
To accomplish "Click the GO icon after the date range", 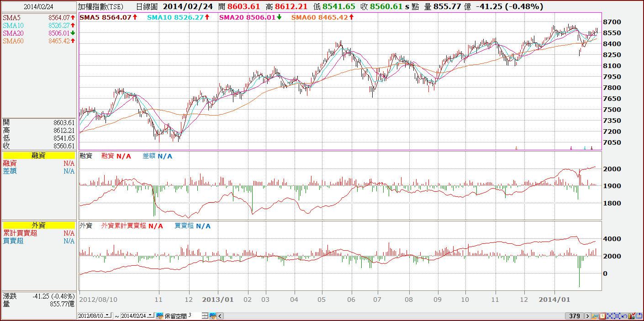I will [x=160, y=316].
